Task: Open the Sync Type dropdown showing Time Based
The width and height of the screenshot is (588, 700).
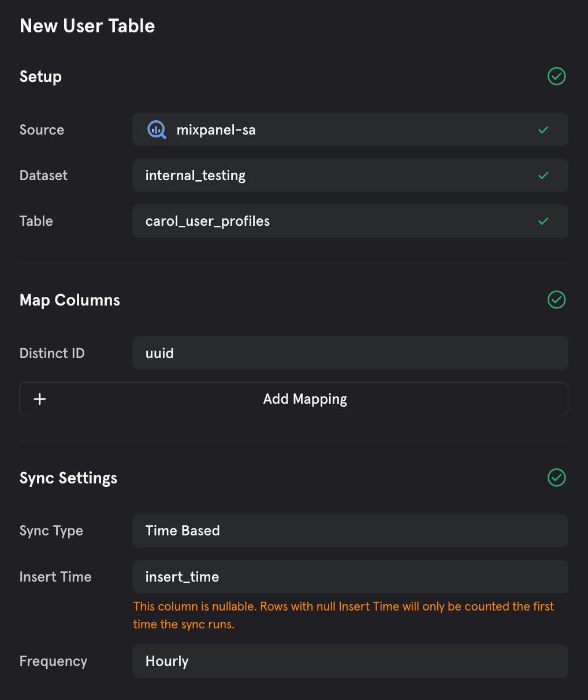Action: tap(349, 531)
